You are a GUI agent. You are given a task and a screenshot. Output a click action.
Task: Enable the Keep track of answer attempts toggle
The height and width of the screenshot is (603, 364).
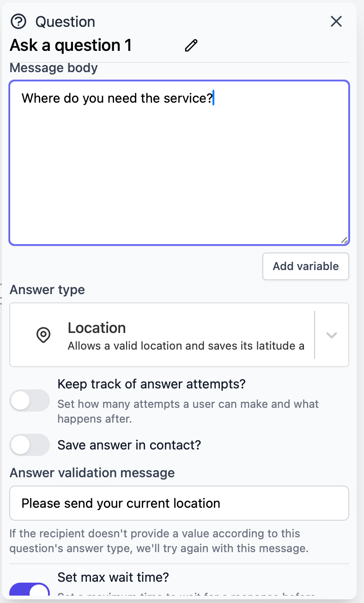click(x=30, y=400)
